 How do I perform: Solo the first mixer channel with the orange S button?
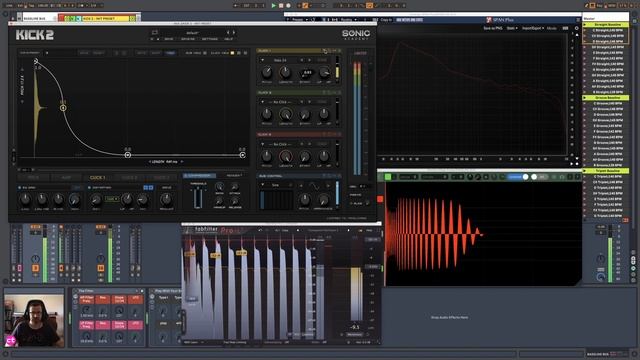36,268
